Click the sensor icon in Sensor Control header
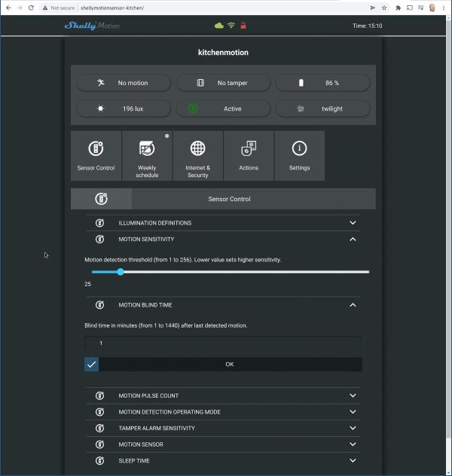 click(102, 199)
